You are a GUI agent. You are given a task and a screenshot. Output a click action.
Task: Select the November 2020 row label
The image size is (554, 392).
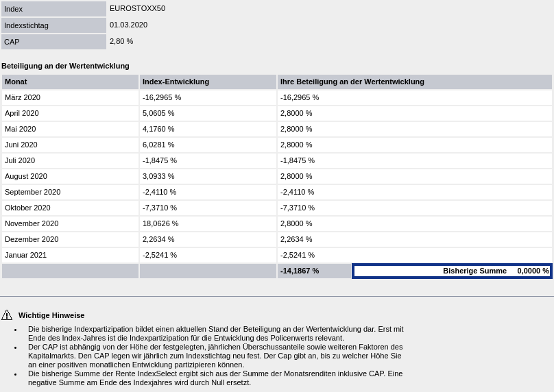coord(32,223)
